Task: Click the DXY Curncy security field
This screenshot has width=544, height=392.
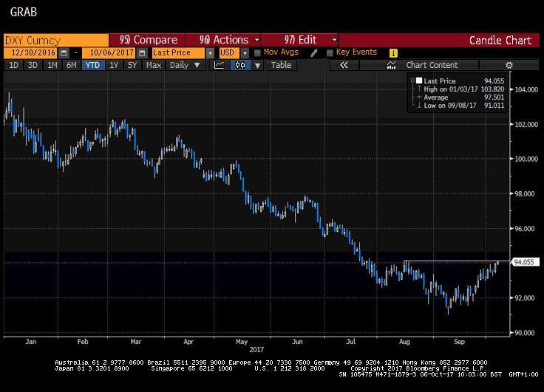Action: click(x=56, y=40)
